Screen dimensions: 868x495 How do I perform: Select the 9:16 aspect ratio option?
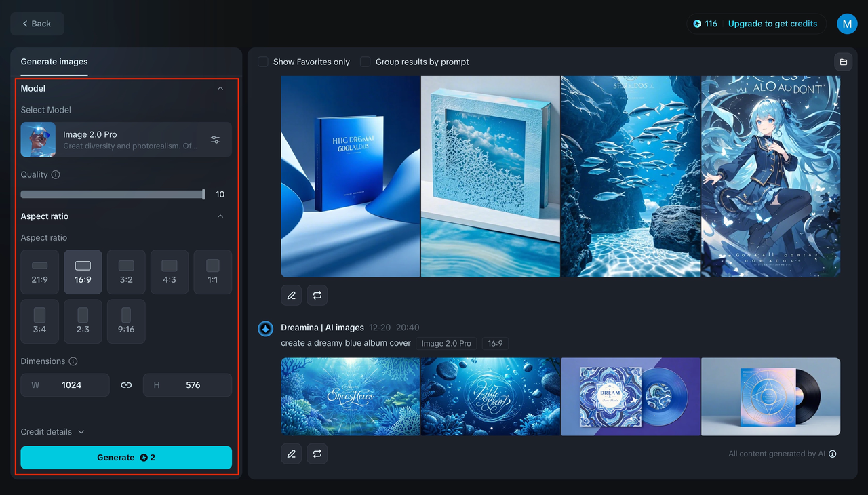pyautogui.click(x=126, y=321)
